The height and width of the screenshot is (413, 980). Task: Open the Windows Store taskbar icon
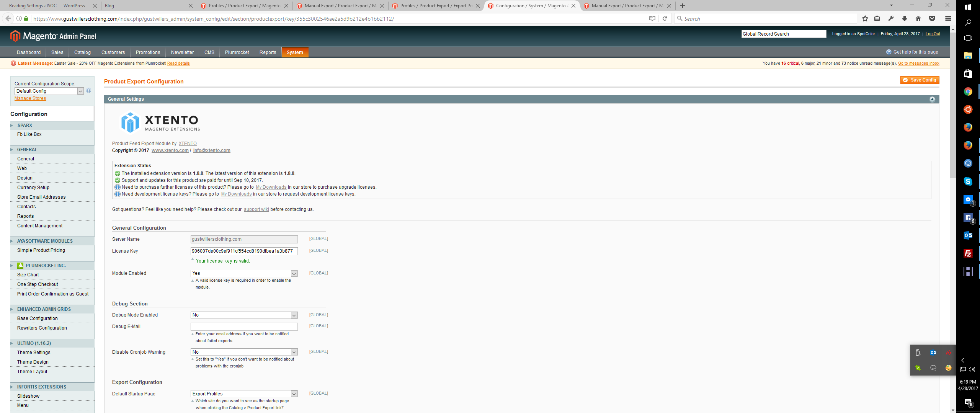click(968, 73)
